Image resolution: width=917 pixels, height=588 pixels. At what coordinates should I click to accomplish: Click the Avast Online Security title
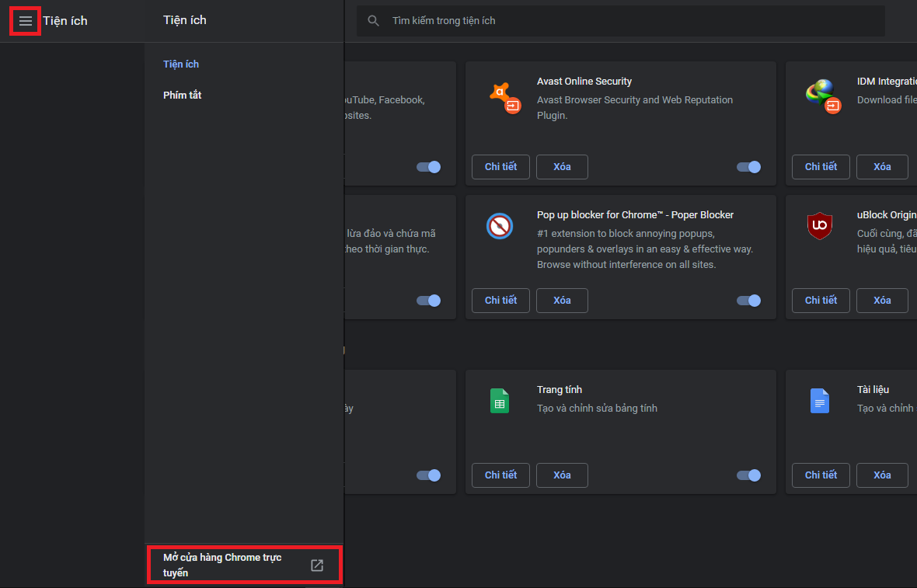click(584, 82)
